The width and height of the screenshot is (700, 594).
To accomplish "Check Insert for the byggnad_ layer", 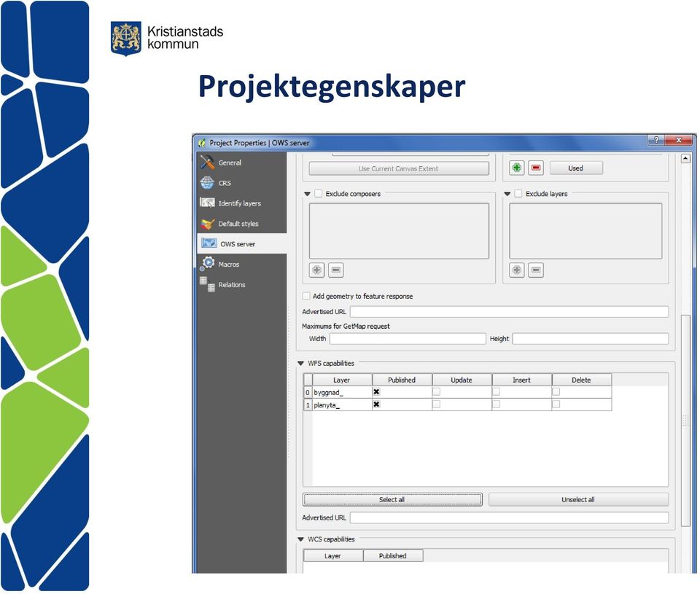I will (497, 392).
